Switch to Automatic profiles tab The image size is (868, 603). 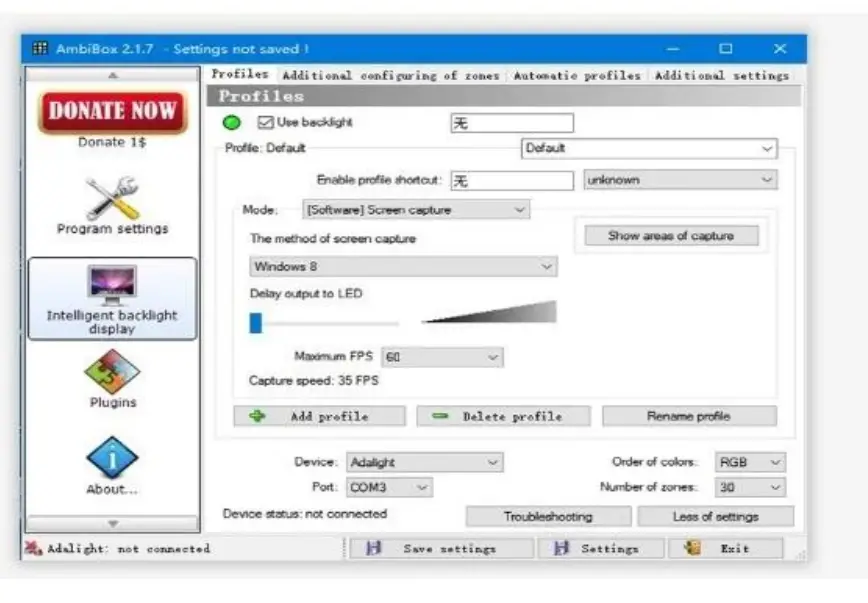pos(577,75)
